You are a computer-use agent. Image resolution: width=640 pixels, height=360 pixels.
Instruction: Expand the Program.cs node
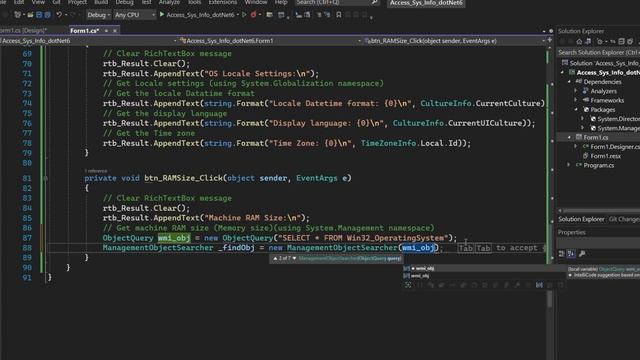point(569,165)
